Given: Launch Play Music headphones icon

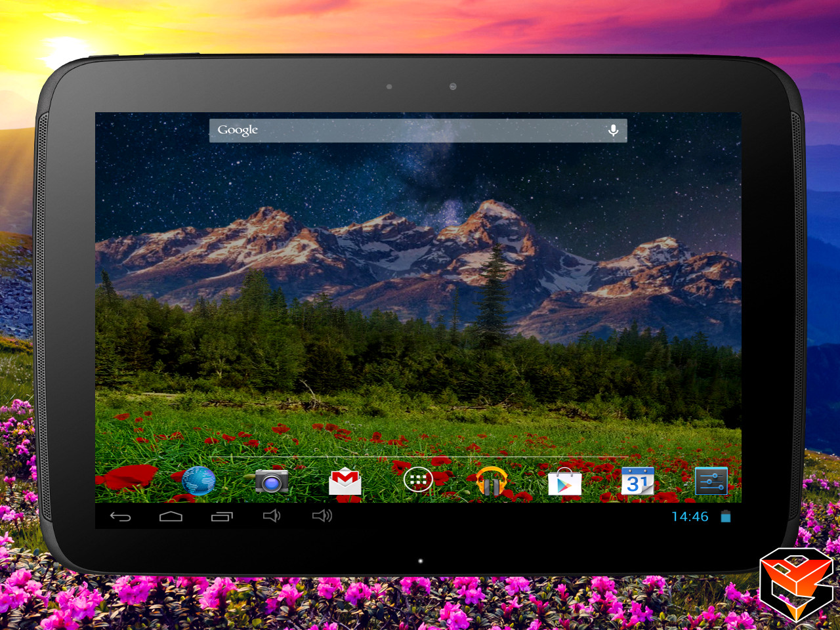Looking at the screenshot, I should [x=492, y=481].
